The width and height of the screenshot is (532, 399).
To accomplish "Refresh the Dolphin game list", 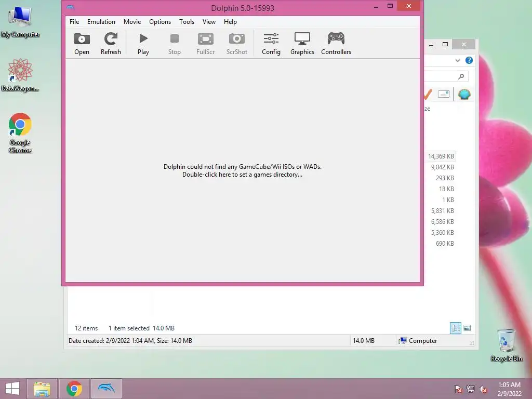I will [x=111, y=44].
